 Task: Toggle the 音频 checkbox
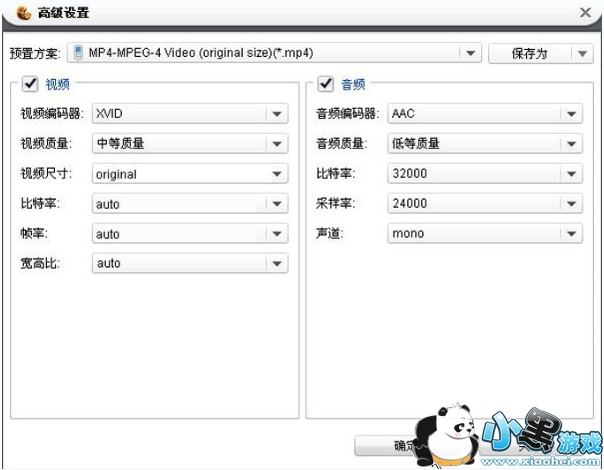coord(325,84)
